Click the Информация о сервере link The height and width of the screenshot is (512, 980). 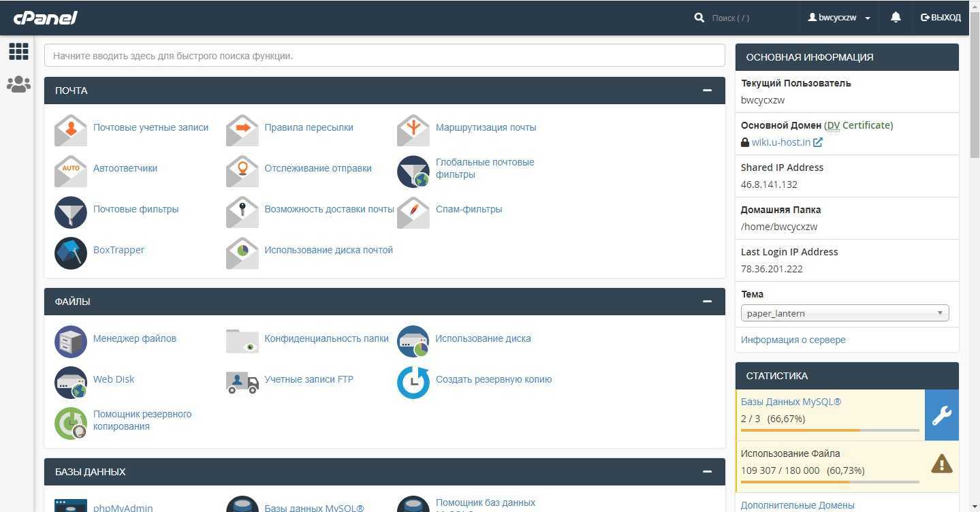793,340
